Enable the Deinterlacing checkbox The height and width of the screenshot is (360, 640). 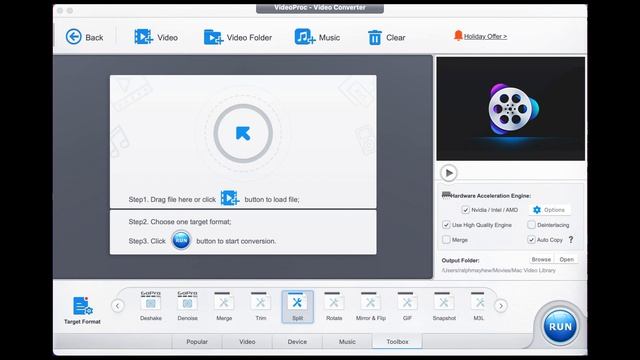click(531, 225)
